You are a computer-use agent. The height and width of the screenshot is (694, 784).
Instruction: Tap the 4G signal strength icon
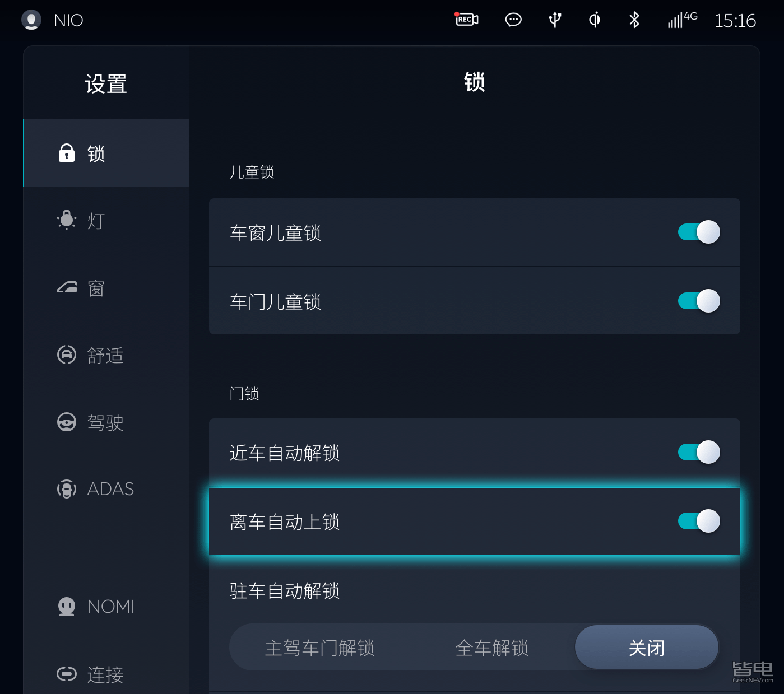pos(681,20)
